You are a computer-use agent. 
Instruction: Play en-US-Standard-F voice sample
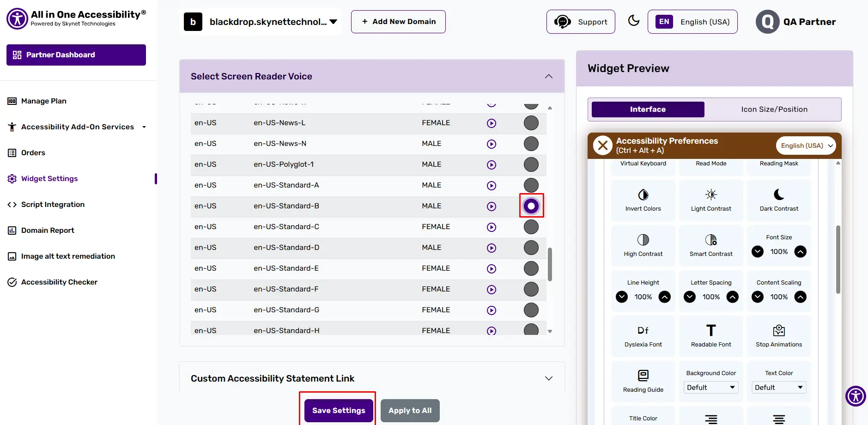pyautogui.click(x=492, y=290)
